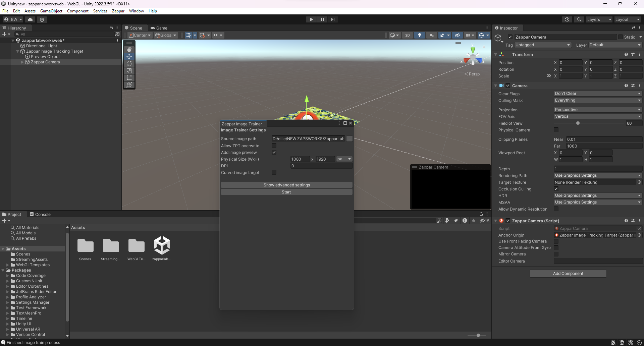Open the Component menu

[x=78, y=11]
